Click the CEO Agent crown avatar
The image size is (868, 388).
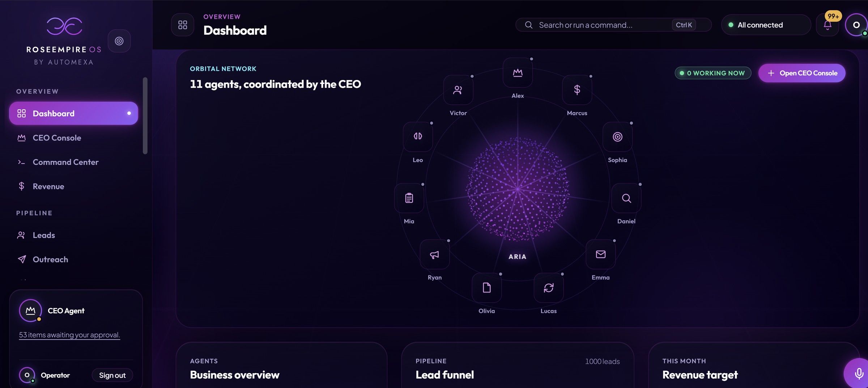click(x=30, y=311)
